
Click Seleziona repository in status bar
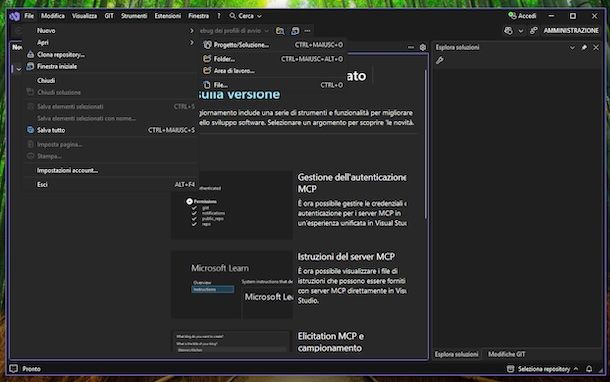(544, 369)
